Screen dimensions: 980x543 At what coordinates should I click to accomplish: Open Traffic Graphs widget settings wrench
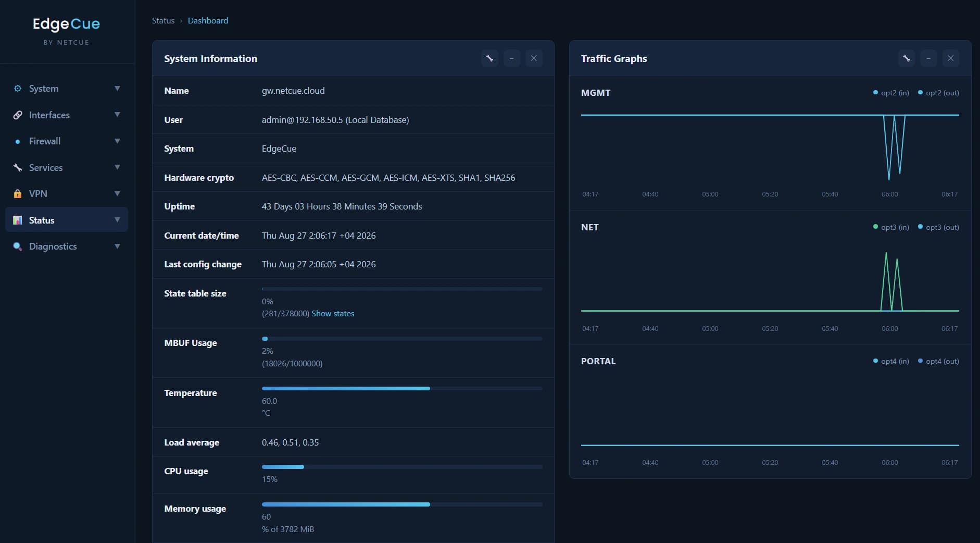907,58
